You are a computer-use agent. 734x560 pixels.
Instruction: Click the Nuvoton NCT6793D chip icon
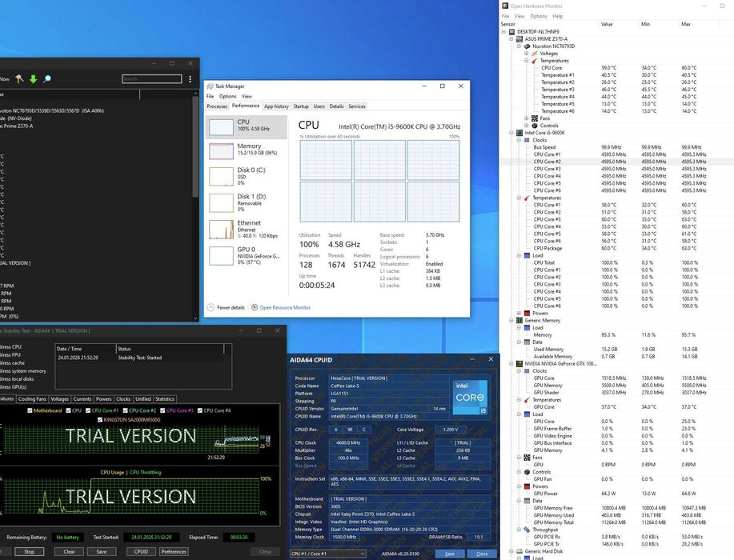(527, 46)
